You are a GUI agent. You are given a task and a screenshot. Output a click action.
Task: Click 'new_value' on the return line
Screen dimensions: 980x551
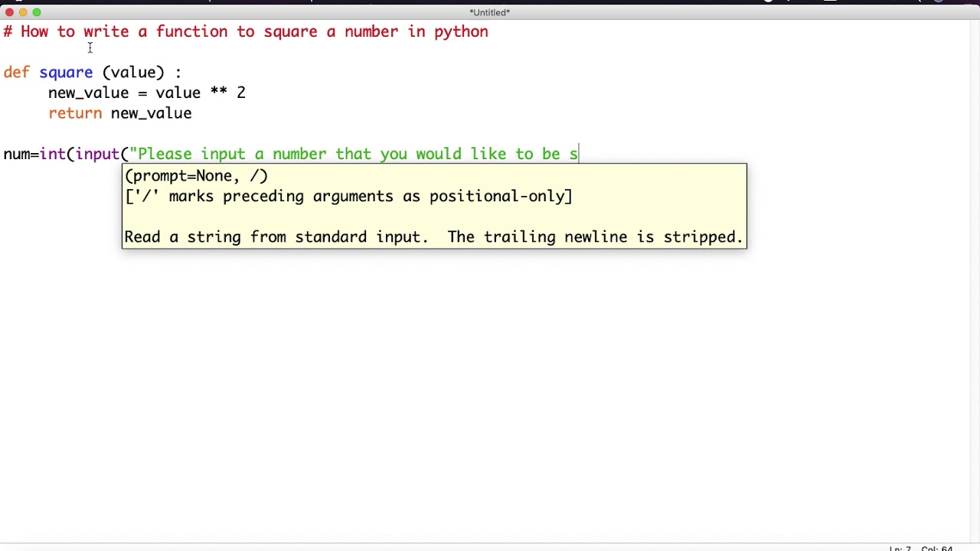click(151, 114)
